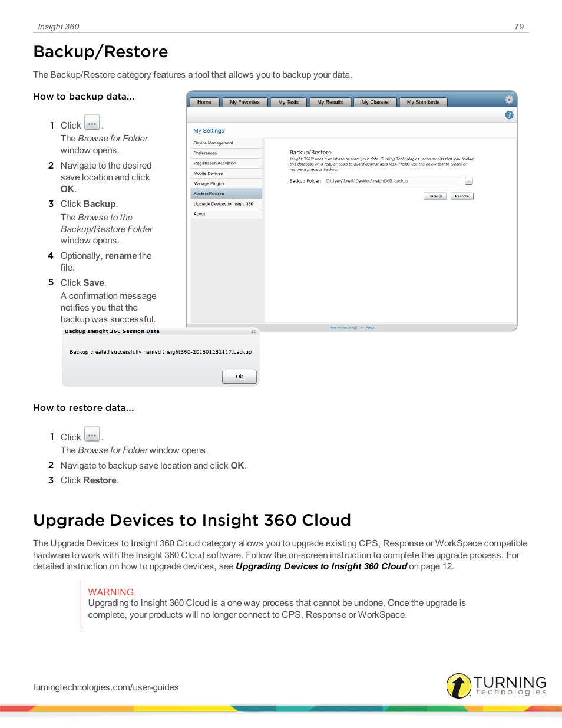Click the 'Upgrade Devices to Insight 360 Cloud' heading

pyautogui.click(x=192, y=520)
